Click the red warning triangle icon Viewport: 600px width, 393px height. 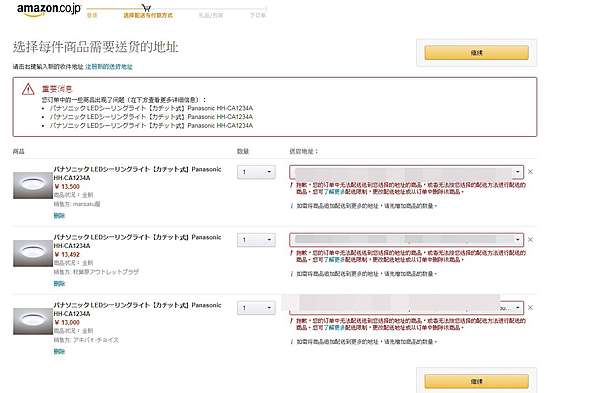pos(28,89)
